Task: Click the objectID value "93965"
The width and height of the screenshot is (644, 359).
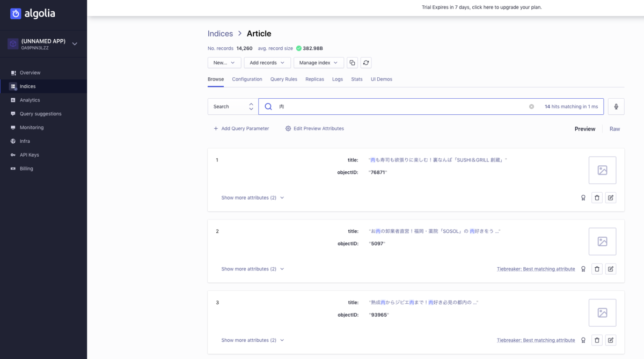Action: click(379, 315)
